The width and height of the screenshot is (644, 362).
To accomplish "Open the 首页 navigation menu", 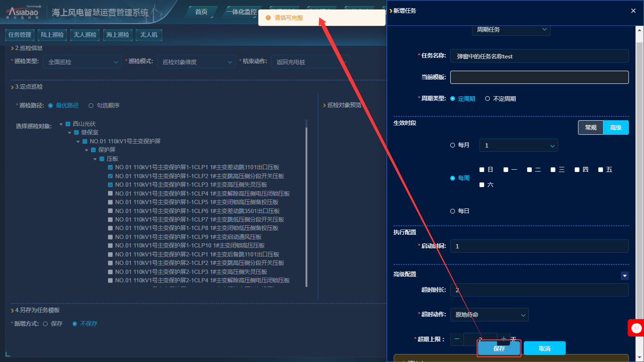I will click(201, 12).
